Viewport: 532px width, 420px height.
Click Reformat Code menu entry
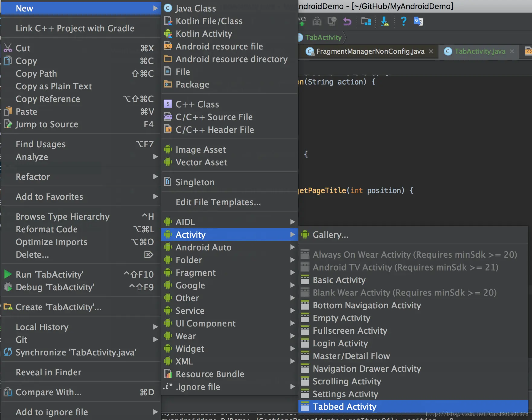81,229
